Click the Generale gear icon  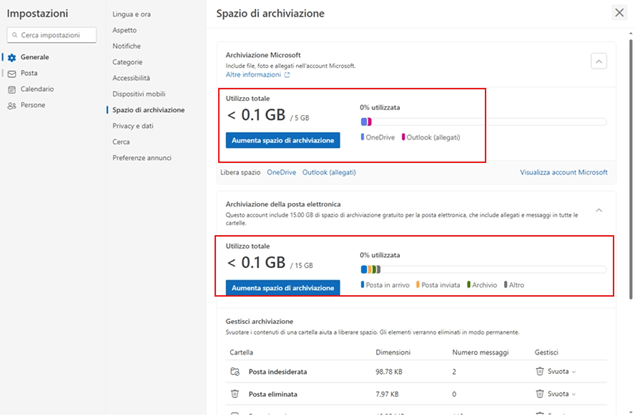point(12,58)
